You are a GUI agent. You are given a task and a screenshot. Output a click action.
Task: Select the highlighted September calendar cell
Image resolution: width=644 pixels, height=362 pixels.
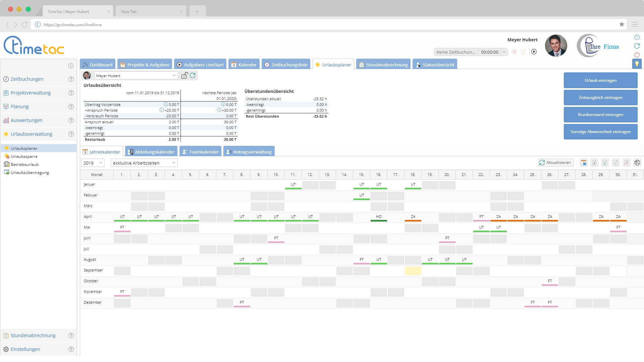(413, 271)
